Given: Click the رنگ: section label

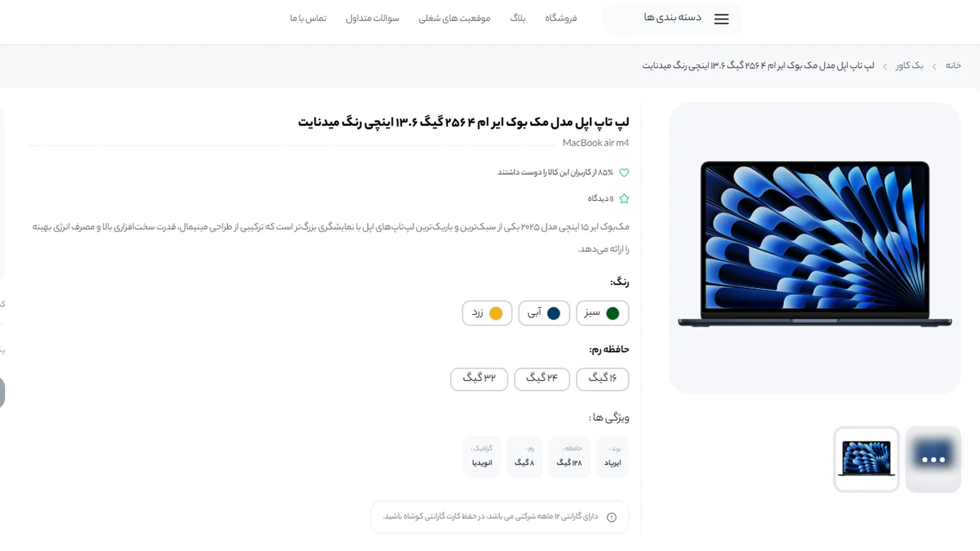Looking at the screenshot, I should point(620,282).
